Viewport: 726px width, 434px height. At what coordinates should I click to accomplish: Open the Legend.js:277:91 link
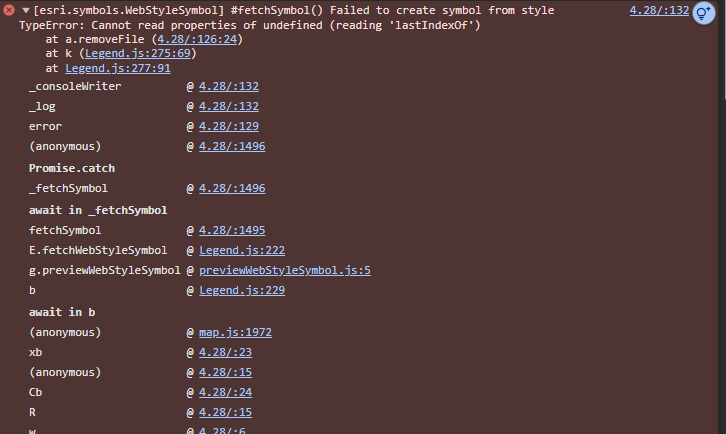click(x=118, y=68)
